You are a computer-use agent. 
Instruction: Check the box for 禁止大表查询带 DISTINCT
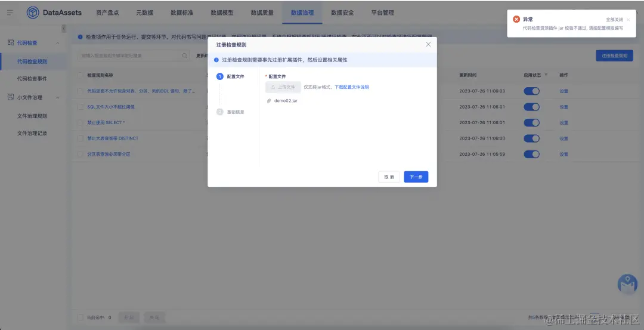(80, 138)
